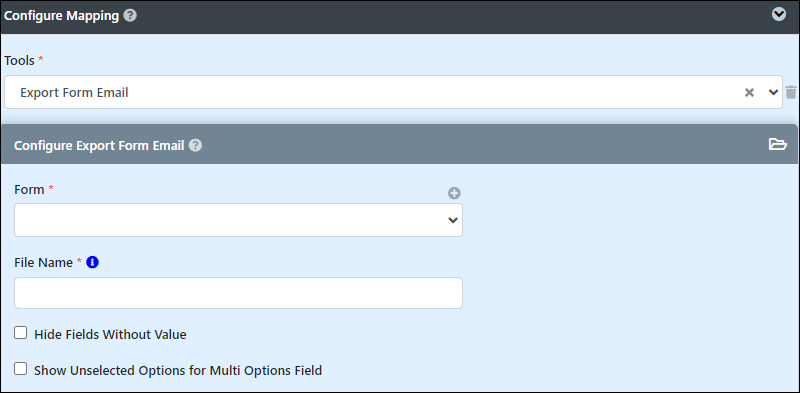
Task: Check Show Unselected Options for Multi Options
Action: point(20,369)
